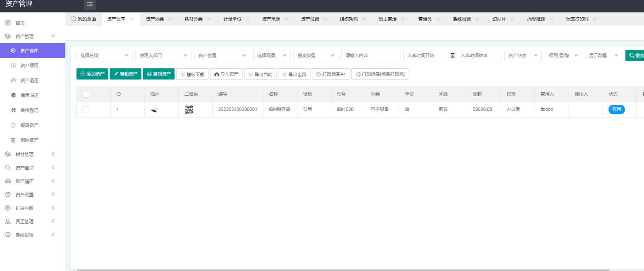Viewport: 644px width, 271px height.
Task: Toggle the select-all checkbox in table header
Action: [x=86, y=94]
